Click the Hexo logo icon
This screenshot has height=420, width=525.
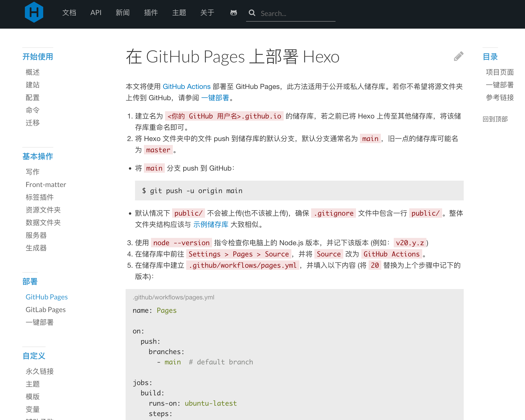34,12
